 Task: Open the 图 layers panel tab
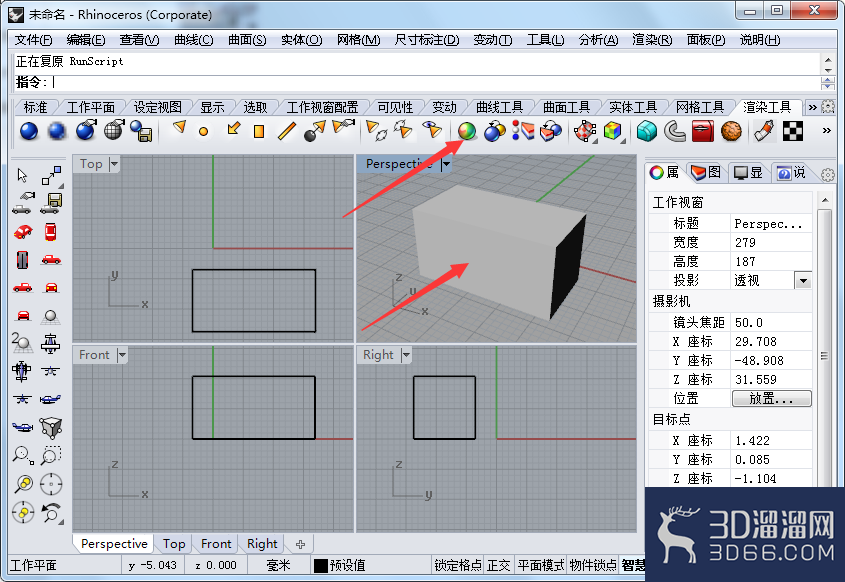click(x=706, y=172)
